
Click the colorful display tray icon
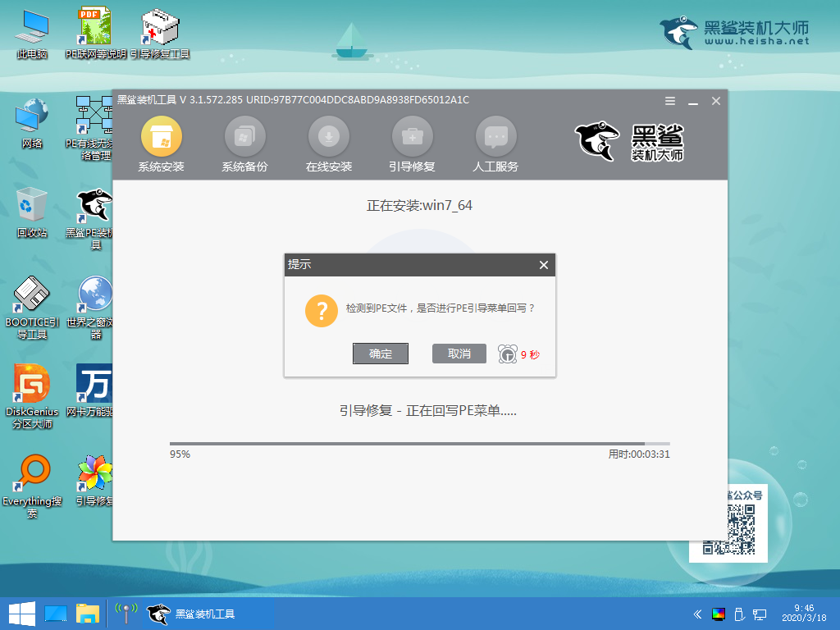[719, 614]
